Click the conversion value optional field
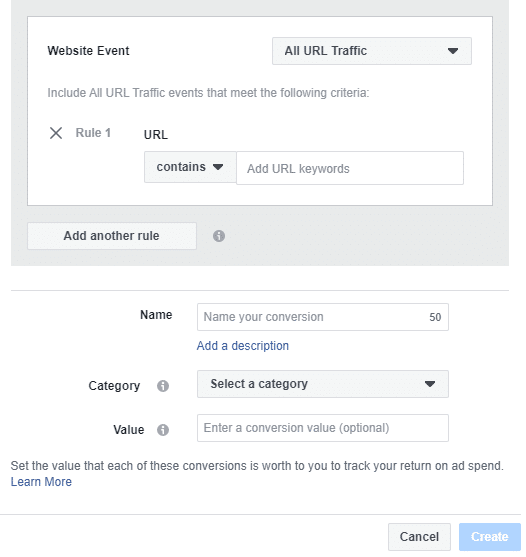This screenshot has height=557, width=526. click(x=323, y=428)
